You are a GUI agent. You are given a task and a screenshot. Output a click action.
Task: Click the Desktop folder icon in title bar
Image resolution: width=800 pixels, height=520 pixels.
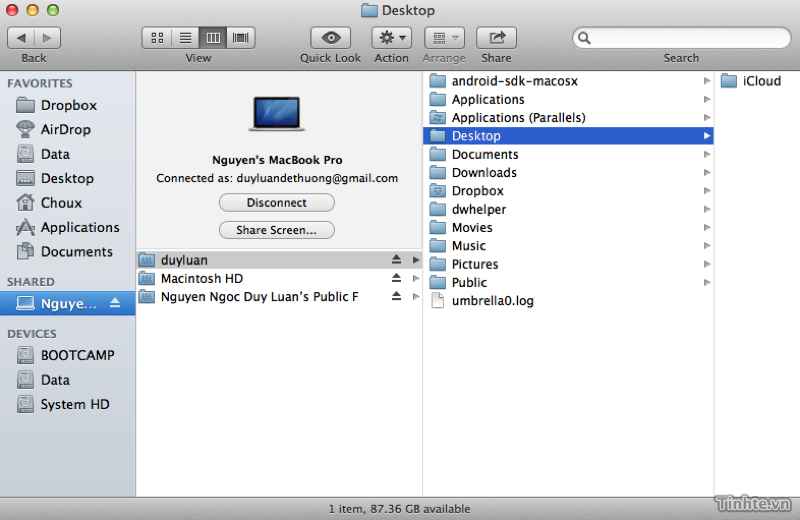pyautogui.click(x=369, y=10)
